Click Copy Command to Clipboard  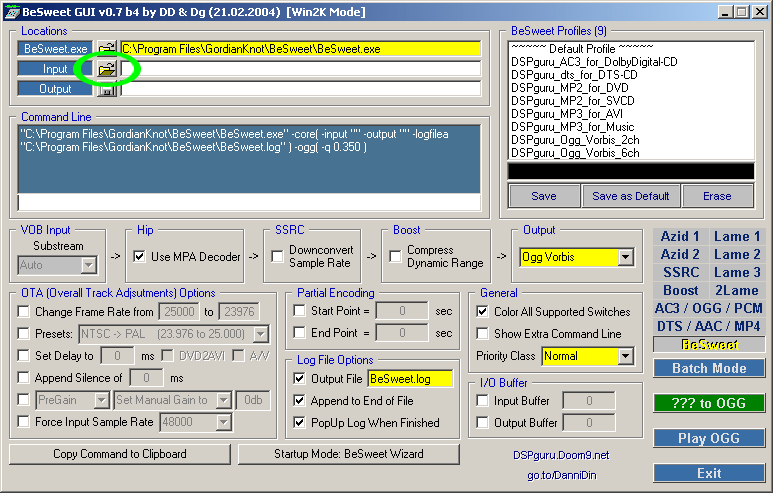120,454
